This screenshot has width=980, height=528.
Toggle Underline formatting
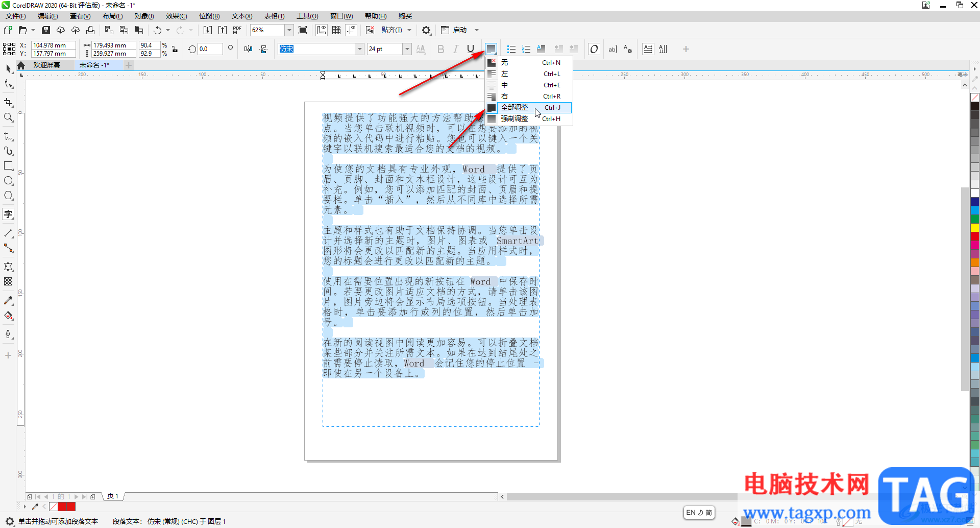(x=471, y=49)
